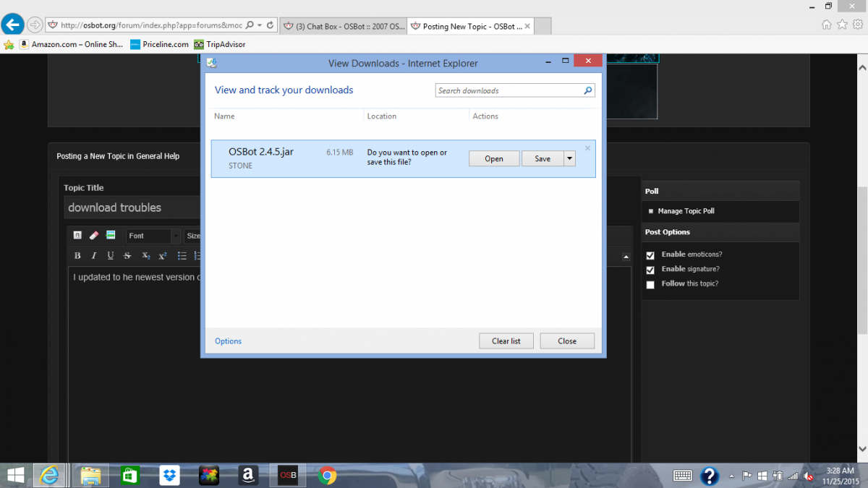
Task: Click the Name column header in downloads
Action: [x=224, y=116]
